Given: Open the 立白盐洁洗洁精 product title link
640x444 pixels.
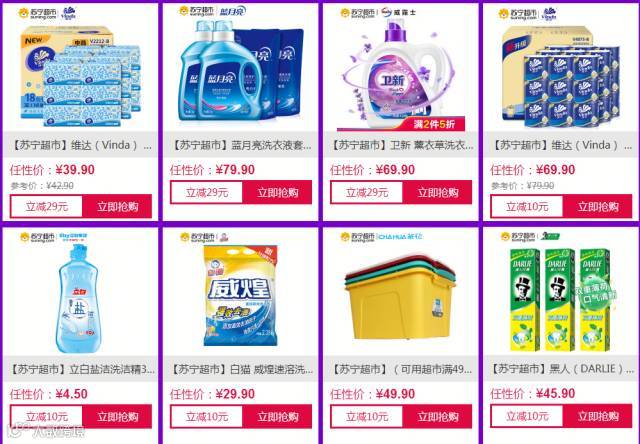Looking at the screenshot, I should point(81,369).
